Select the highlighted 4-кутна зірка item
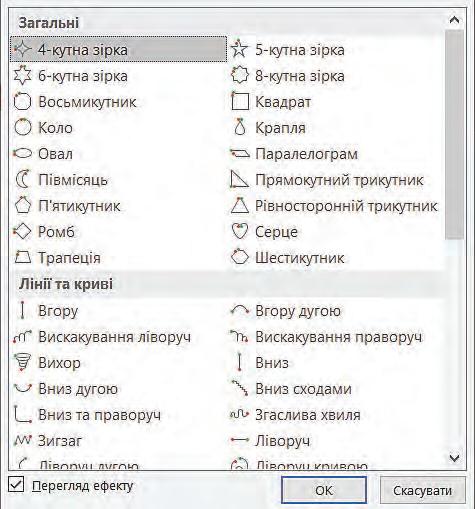The width and height of the screenshot is (475, 509). click(118, 49)
